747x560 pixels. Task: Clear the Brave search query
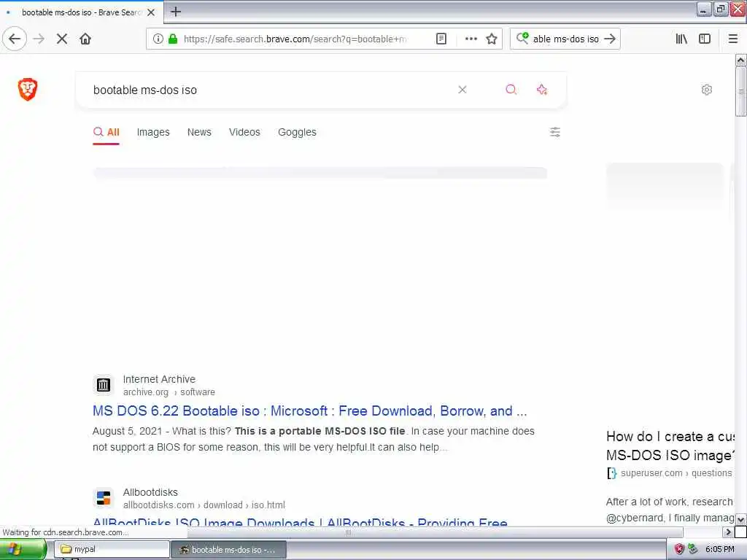pyautogui.click(x=462, y=90)
